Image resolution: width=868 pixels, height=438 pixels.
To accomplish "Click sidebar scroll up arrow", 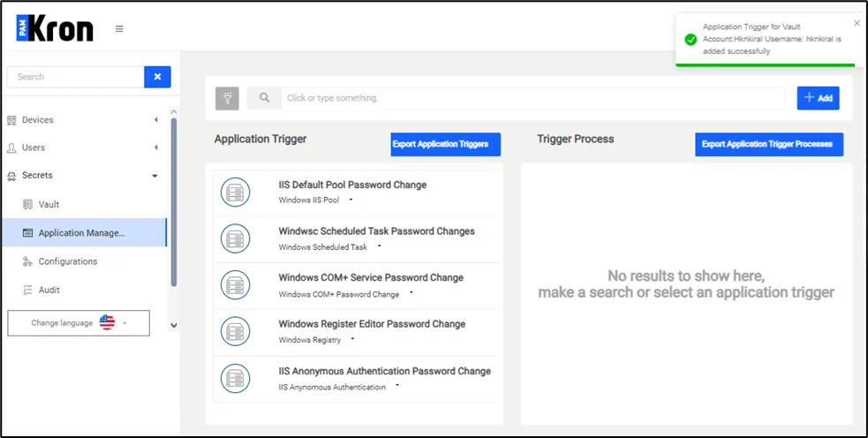I will pos(174,111).
